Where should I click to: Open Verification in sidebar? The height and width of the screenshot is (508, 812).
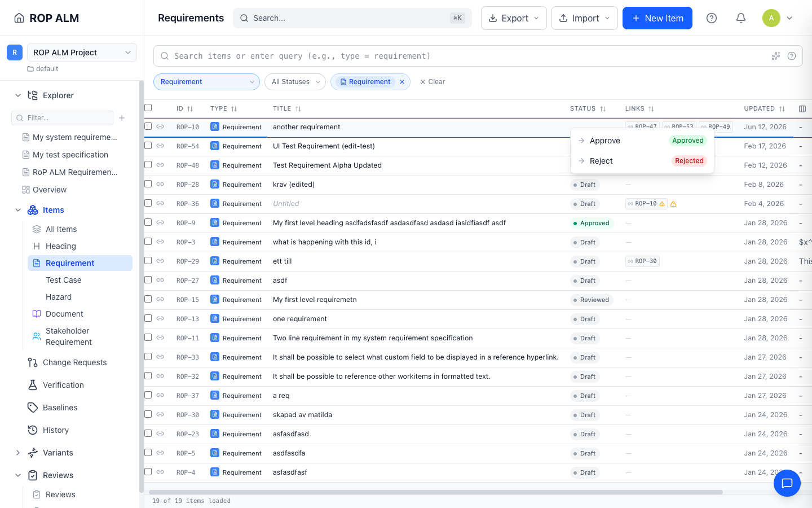pos(63,385)
